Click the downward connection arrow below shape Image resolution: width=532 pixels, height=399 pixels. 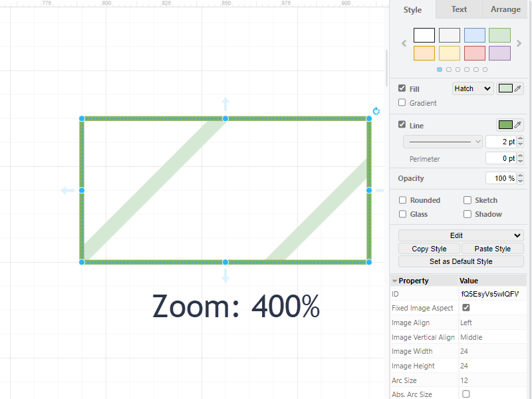tap(225, 276)
